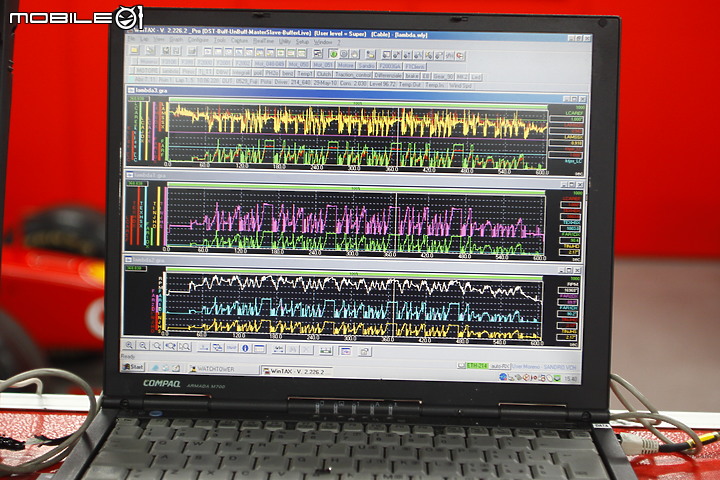Click the Open file folder toolbar icon
This screenshot has width=720, height=480.
pos(135,49)
